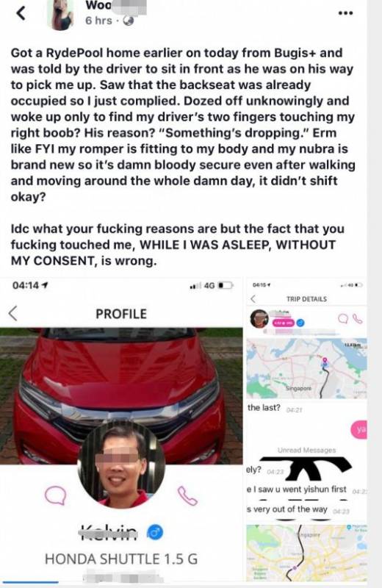Tap back chevron beside TRIP DETAILS
Image resolution: width=382 pixels, height=588 pixels.
(x=253, y=299)
